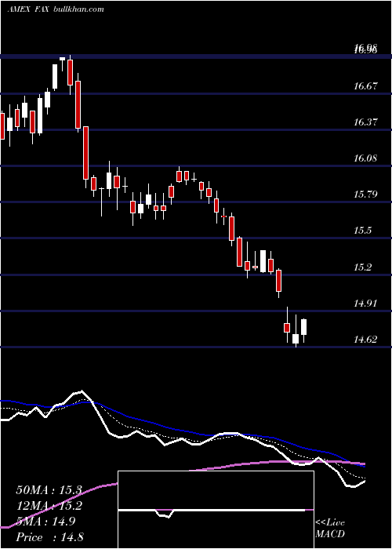
Task: Click the 'Price : 14.8' reading
Action: (x=49, y=537)
